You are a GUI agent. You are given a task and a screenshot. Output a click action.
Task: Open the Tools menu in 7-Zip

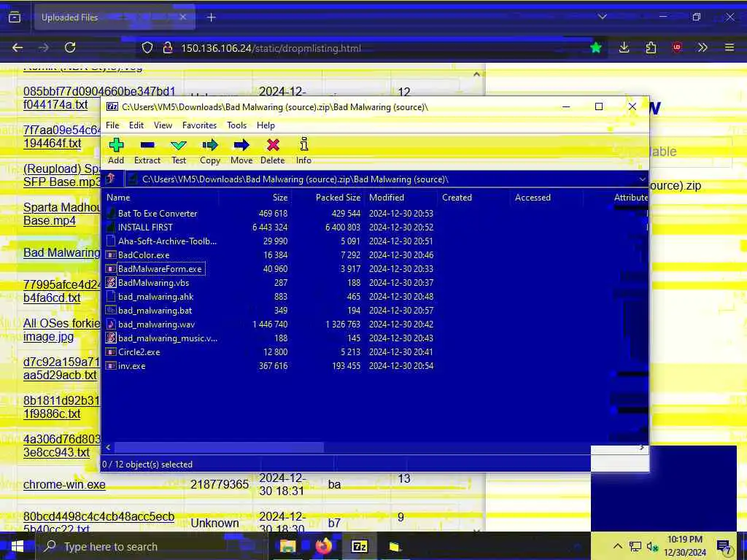point(237,125)
